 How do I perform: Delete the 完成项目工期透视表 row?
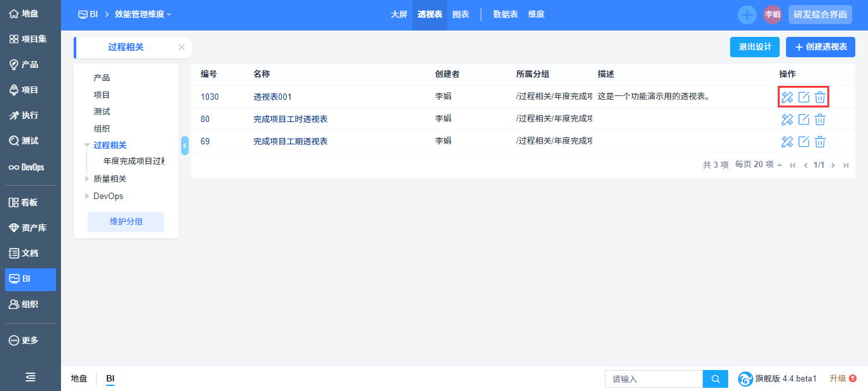coord(820,142)
